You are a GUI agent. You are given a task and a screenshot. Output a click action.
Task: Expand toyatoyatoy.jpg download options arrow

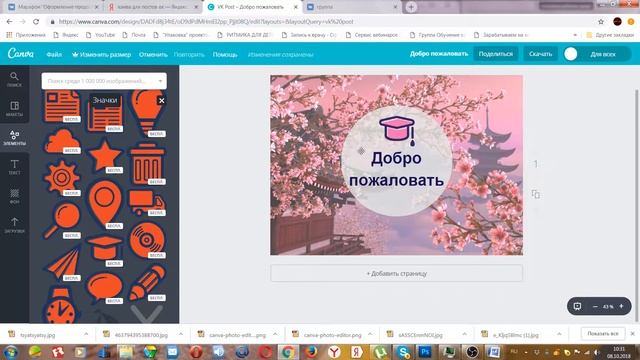tap(86, 334)
